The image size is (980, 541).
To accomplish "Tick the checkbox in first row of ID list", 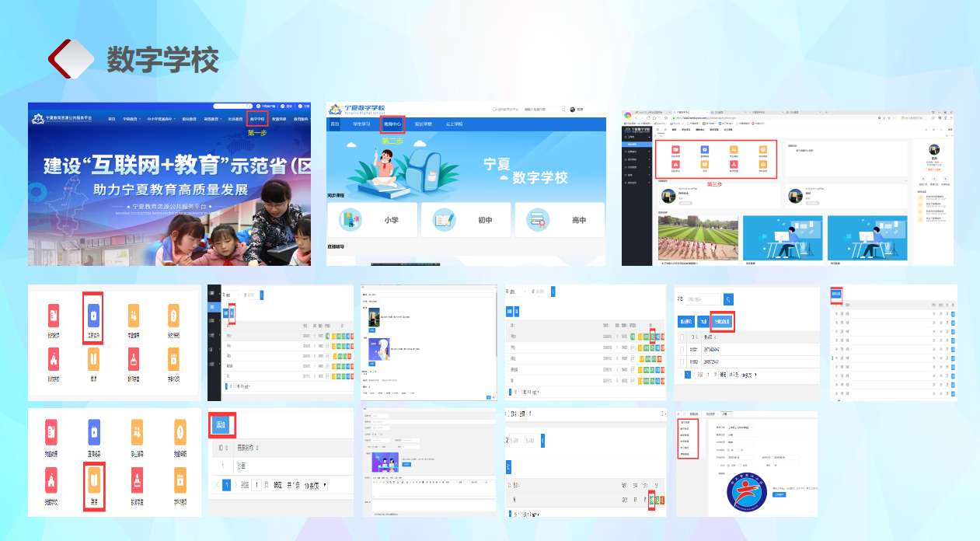I will (683, 351).
